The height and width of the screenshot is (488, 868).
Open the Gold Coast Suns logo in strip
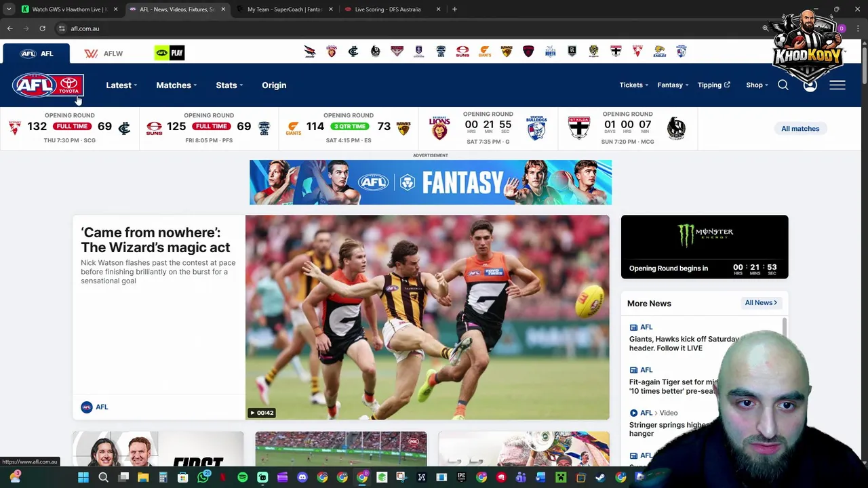[462, 52]
